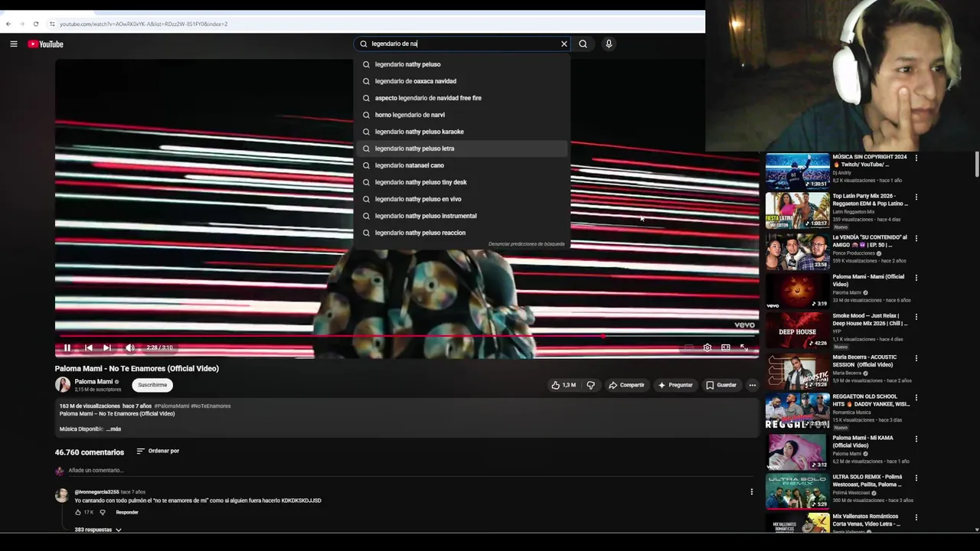Open options for 'Top Latin Party Mix 2026'
The height and width of the screenshot is (551, 980).
coord(916,197)
